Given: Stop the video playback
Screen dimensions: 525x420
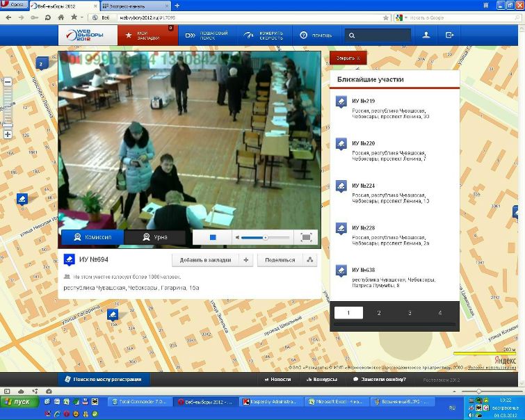Looking at the screenshot, I should [x=212, y=237].
